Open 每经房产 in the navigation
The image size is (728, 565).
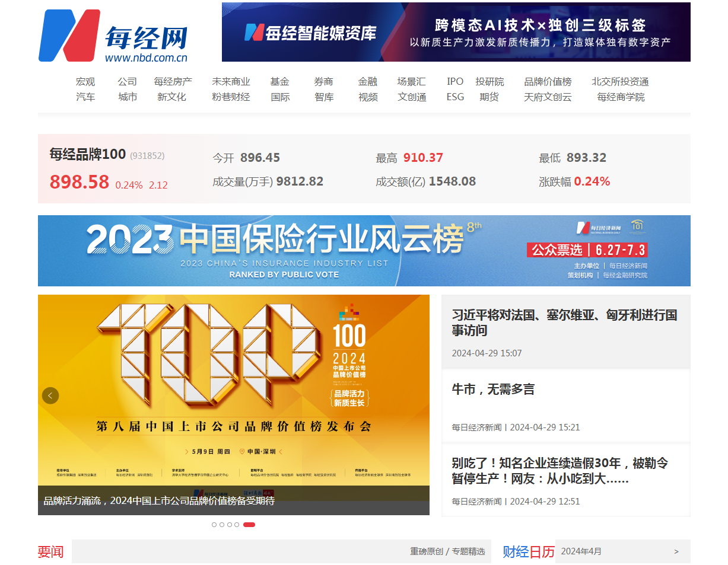(173, 82)
